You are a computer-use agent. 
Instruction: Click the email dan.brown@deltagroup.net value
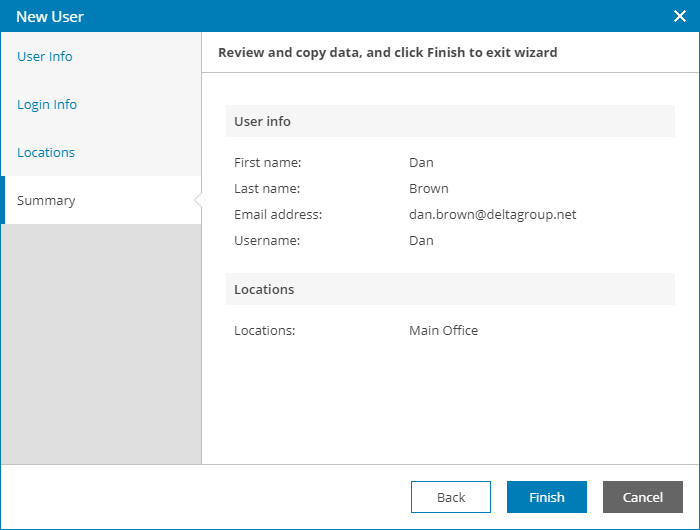click(492, 215)
